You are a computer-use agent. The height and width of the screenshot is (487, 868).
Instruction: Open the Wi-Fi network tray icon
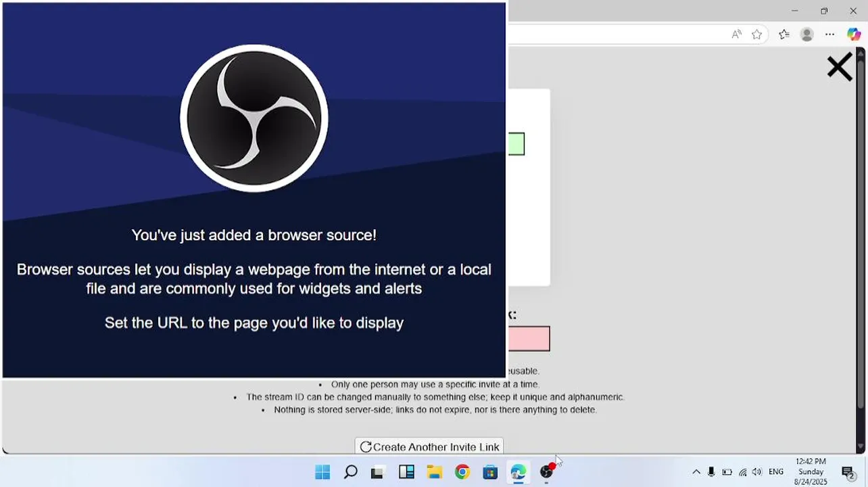pyautogui.click(x=743, y=472)
